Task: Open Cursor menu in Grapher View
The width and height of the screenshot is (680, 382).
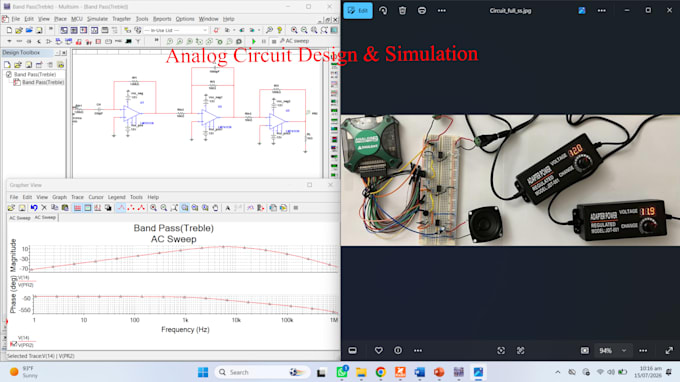Action: (96, 197)
